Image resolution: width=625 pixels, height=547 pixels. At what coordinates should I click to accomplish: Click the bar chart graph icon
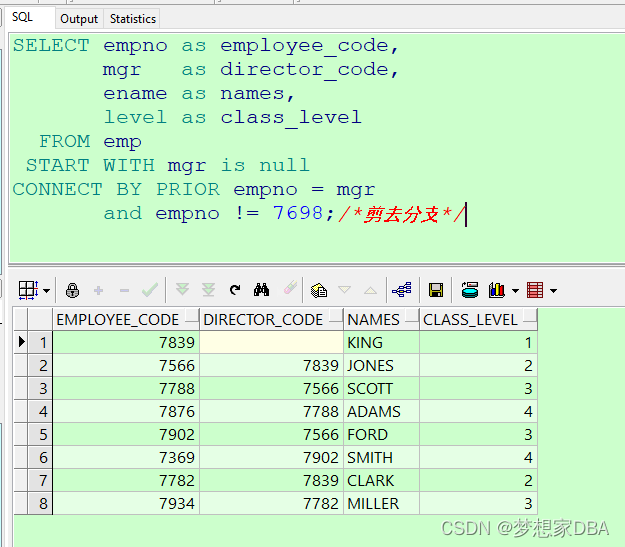tap(497, 290)
